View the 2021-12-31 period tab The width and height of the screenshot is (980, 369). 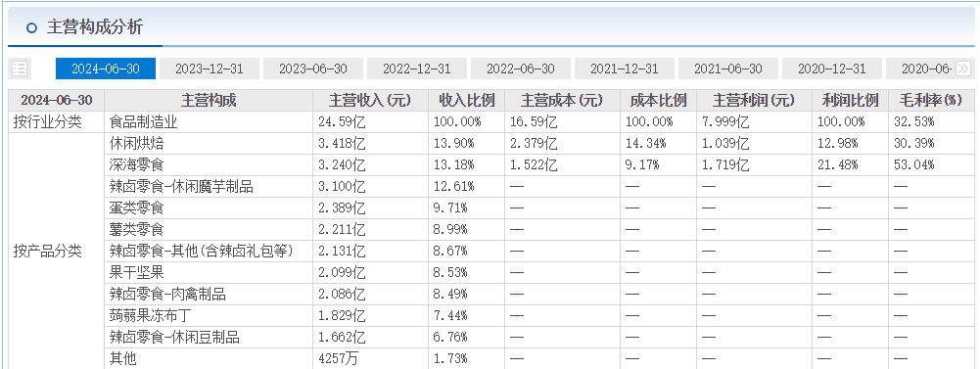click(x=625, y=69)
